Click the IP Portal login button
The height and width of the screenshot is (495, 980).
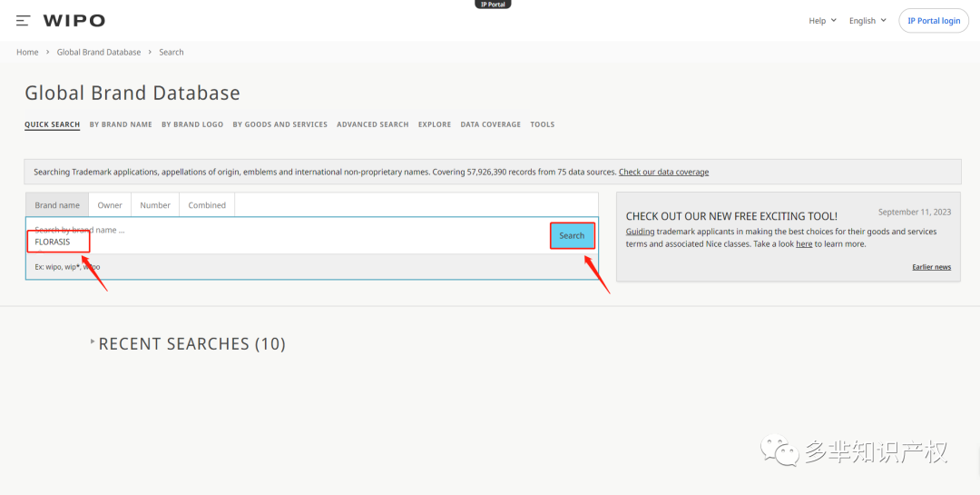[x=934, y=21]
